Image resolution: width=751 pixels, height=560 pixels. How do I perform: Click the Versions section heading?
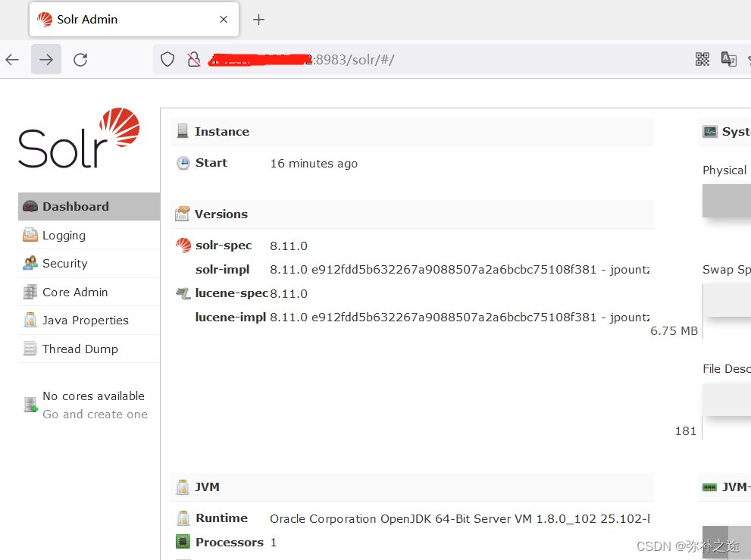(x=221, y=214)
